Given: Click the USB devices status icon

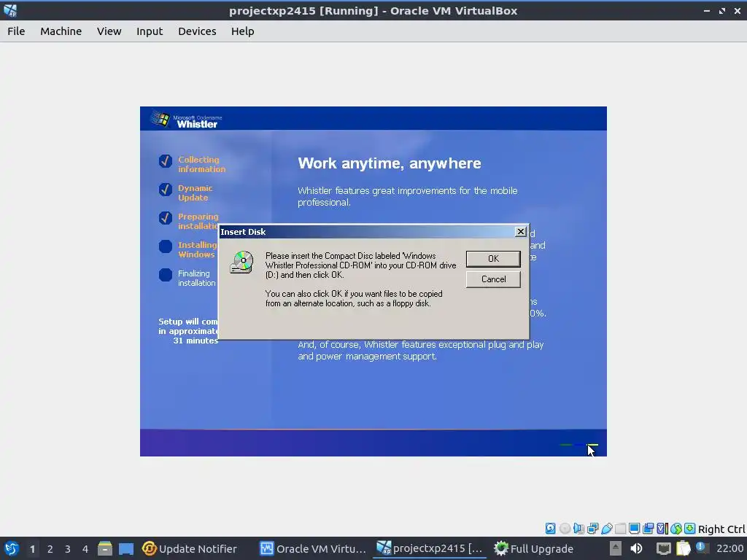Looking at the screenshot, I should click(606, 529).
